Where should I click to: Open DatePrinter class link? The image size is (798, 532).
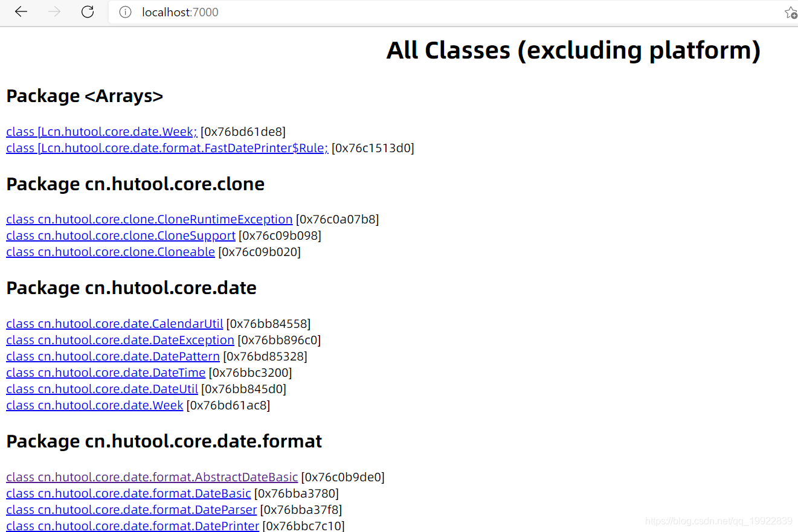[x=132, y=526]
